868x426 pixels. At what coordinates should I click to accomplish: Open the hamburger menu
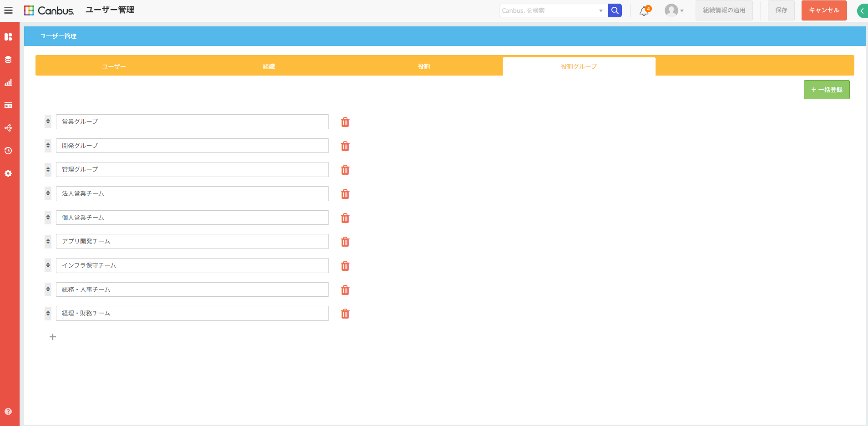[8, 10]
